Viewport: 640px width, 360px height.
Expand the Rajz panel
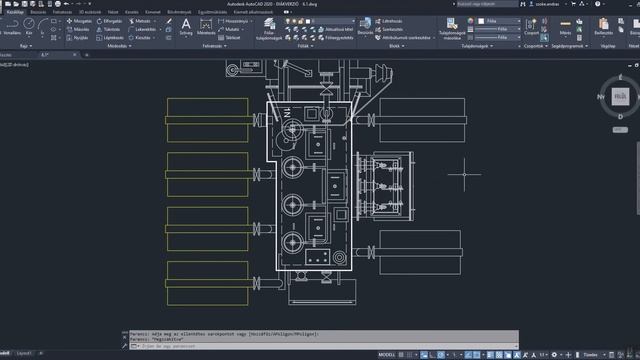pyautogui.click(x=26, y=46)
